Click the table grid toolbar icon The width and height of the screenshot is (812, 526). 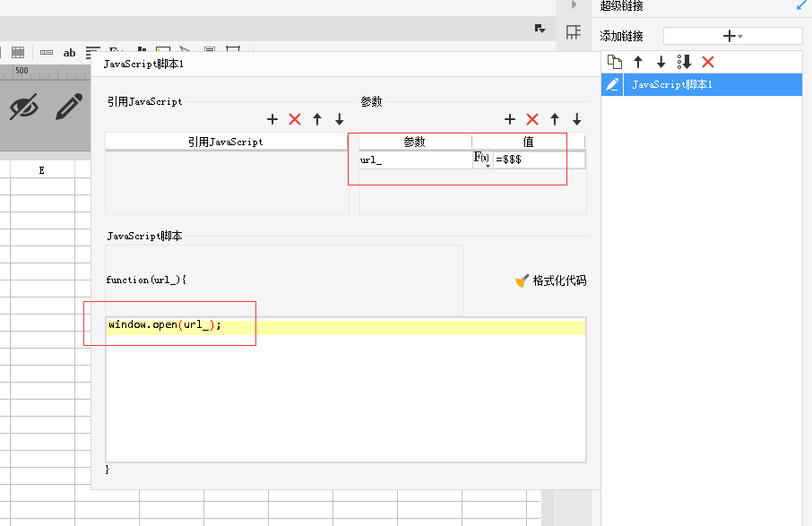click(18, 52)
